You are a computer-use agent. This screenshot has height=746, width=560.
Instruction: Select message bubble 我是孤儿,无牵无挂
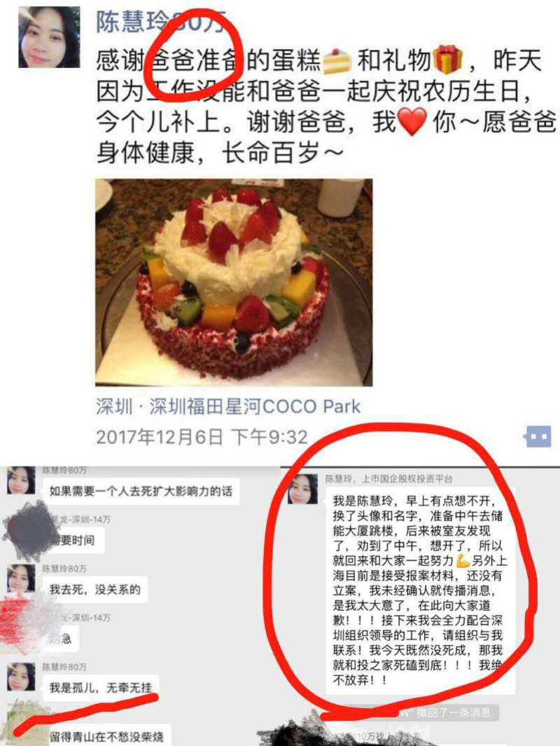point(101,688)
